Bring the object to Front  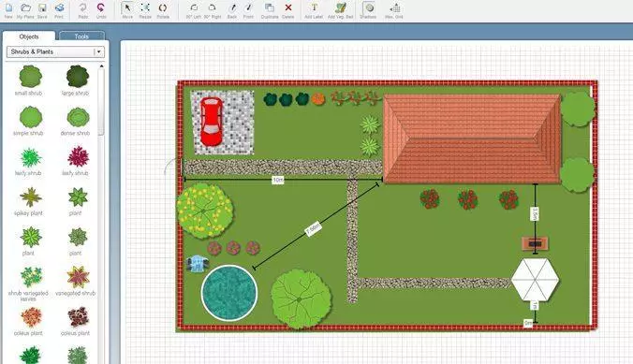pos(248,11)
